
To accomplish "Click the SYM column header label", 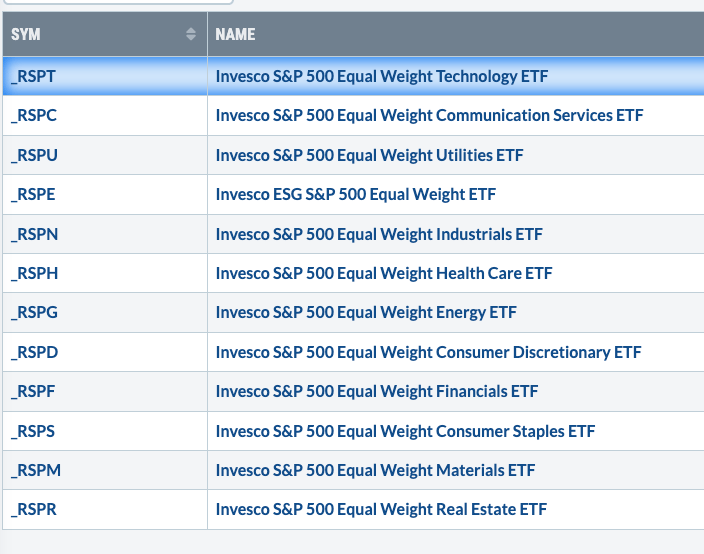I will pyautogui.click(x=26, y=34).
